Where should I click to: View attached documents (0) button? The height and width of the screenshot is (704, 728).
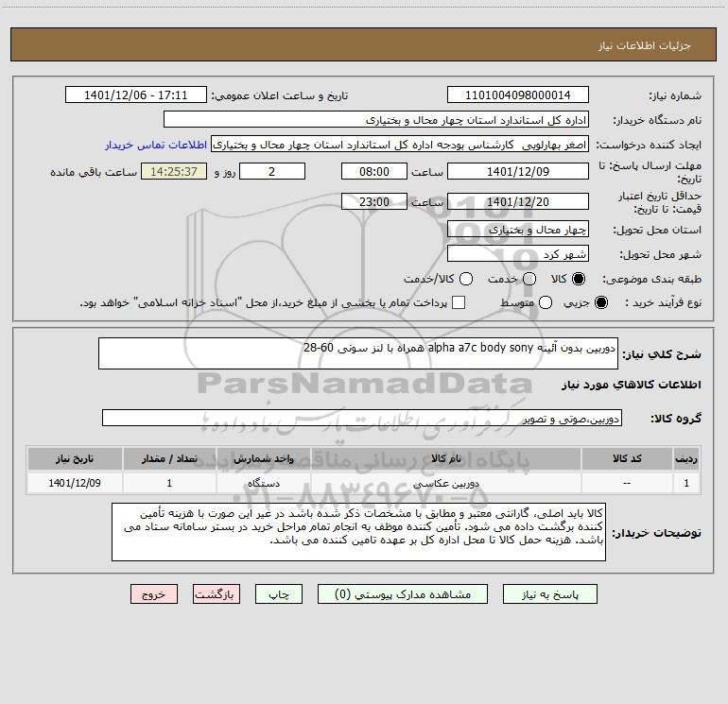pyautogui.click(x=403, y=594)
